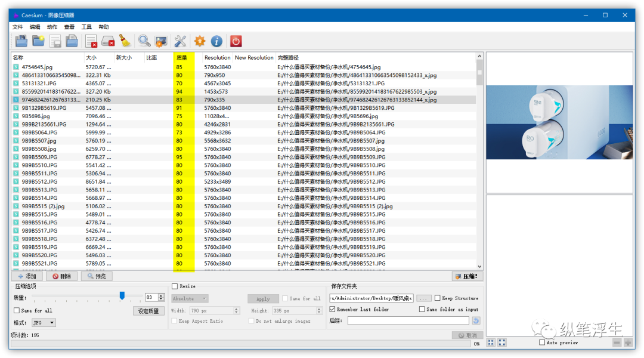The width and height of the screenshot is (644, 358).
Task: Click the Height spinner arrows
Action: point(318,311)
